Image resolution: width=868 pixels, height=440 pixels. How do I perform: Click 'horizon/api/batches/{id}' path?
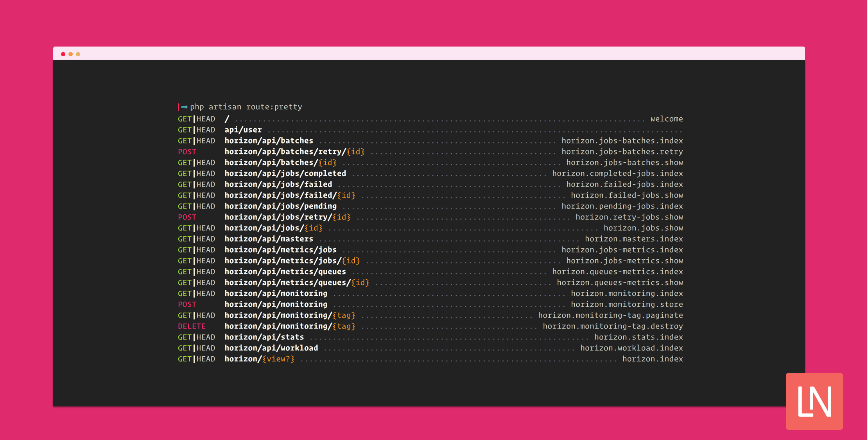pos(280,162)
